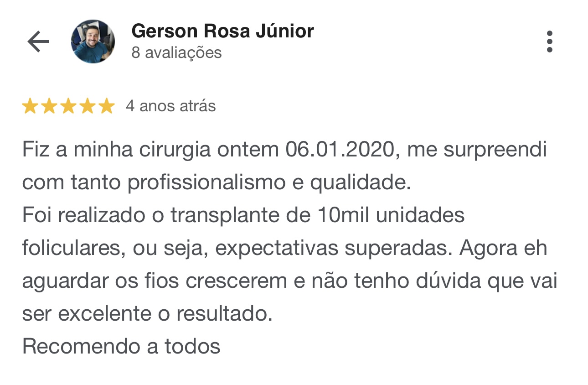This screenshot has height=385, width=588.
Task: Click the third rating star
Action: click(68, 106)
